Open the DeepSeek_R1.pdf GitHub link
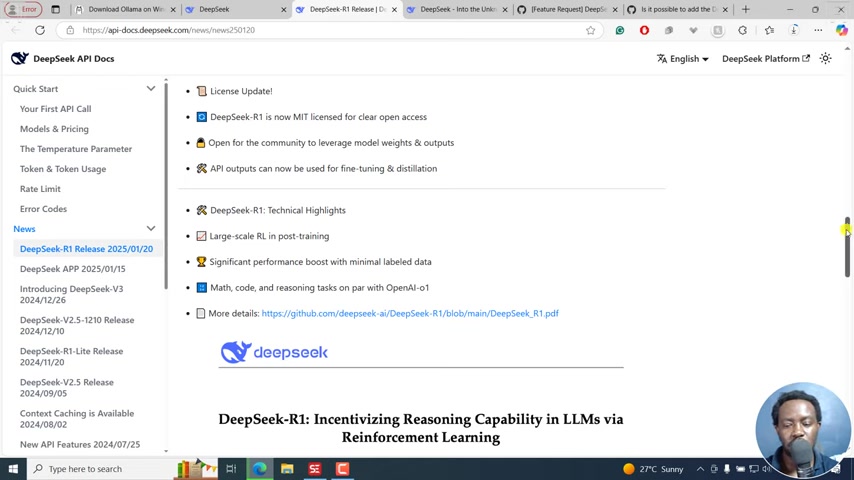This screenshot has width=854, height=480. point(410,313)
